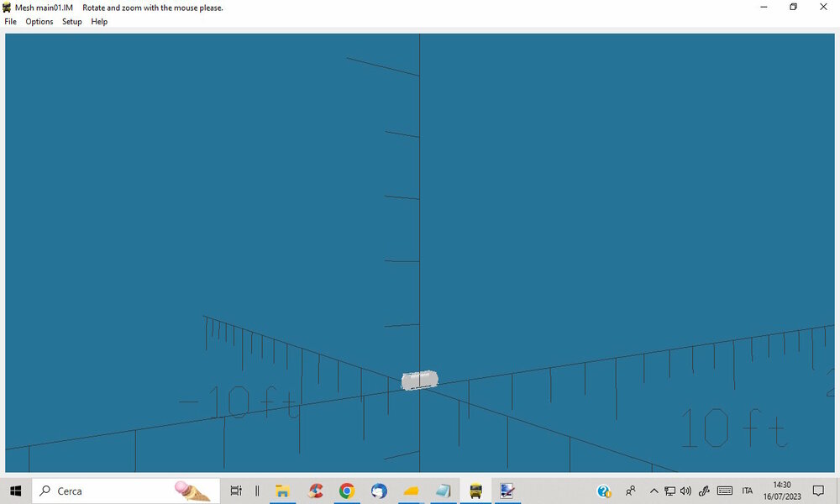Click the ice cream search highlight icon
The width and height of the screenshot is (840, 504).
(193, 491)
